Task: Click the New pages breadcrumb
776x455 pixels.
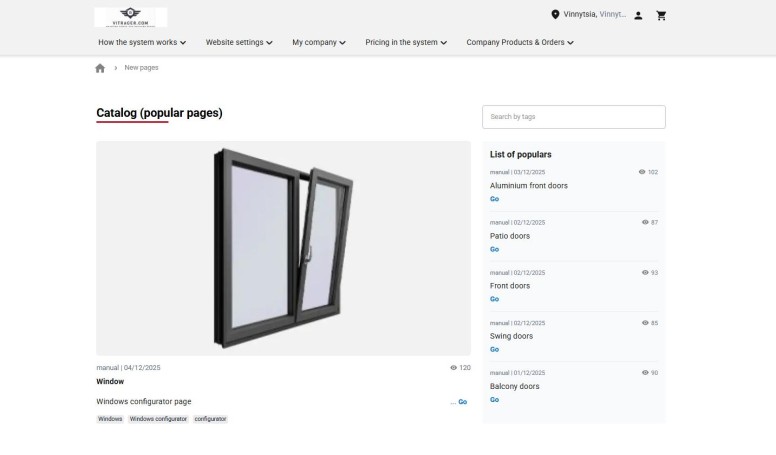Action: (x=141, y=68)
